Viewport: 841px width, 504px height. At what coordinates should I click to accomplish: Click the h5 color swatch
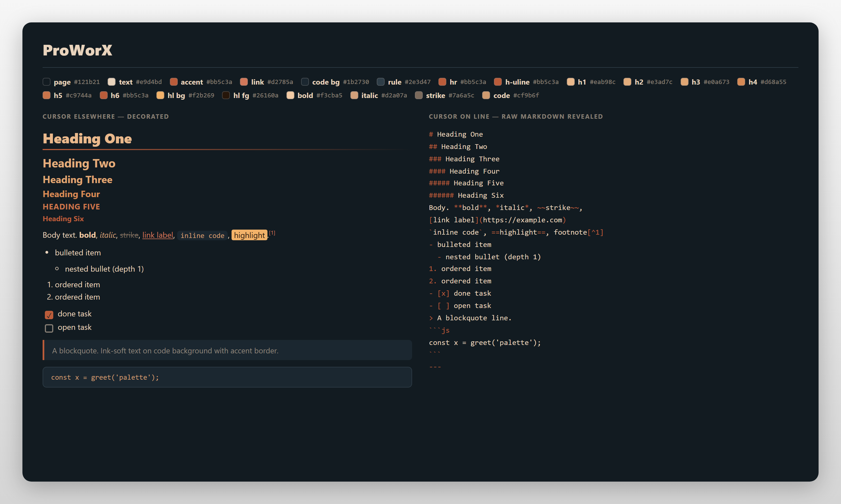tap(47, 95)
